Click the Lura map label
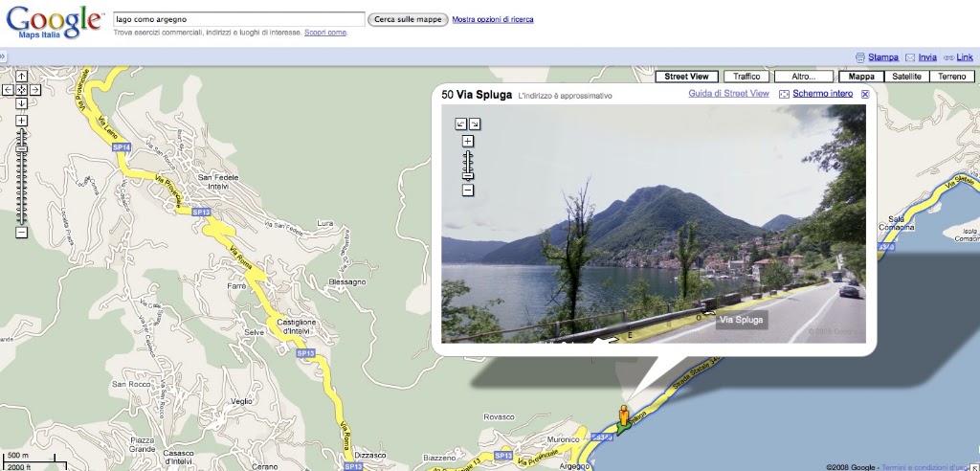Viewport: 980px width, 471px height. click(x=325, y=223)
